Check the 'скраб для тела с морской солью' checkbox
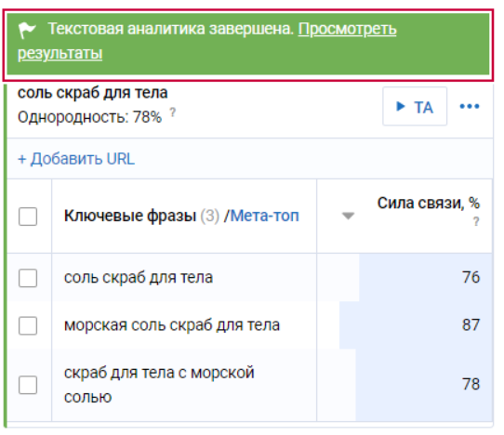This screenshot has height=435, width=504. point(28,385)
